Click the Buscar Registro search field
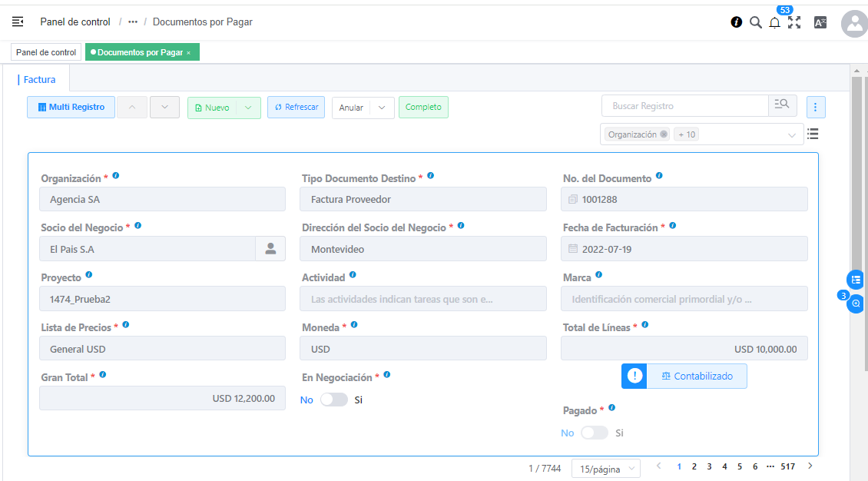 pos(685,106)
